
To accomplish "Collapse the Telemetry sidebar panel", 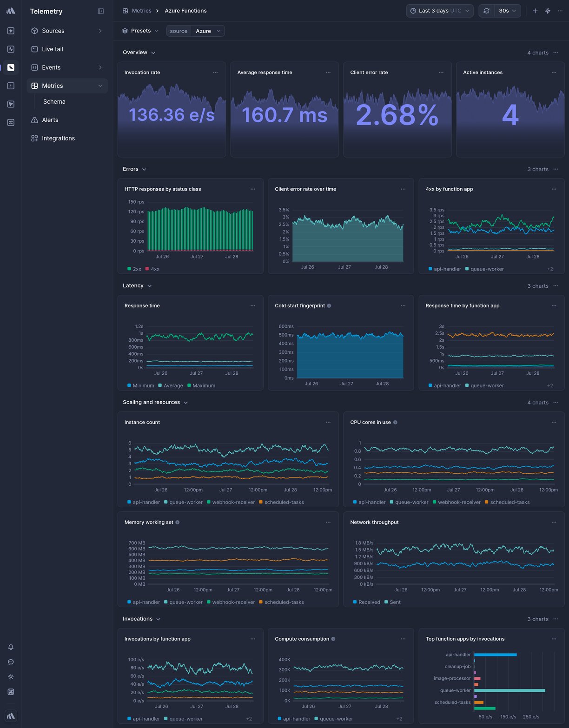I will click(101, 11).
